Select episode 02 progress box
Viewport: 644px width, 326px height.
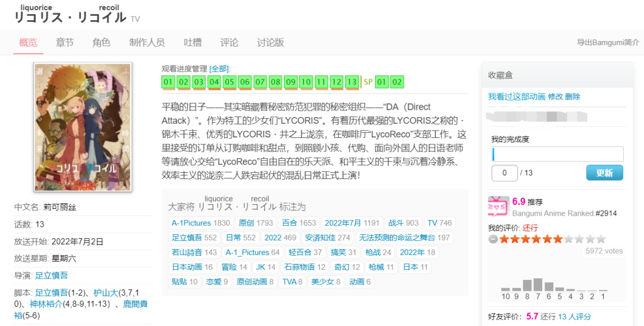(x=183, y=82)
